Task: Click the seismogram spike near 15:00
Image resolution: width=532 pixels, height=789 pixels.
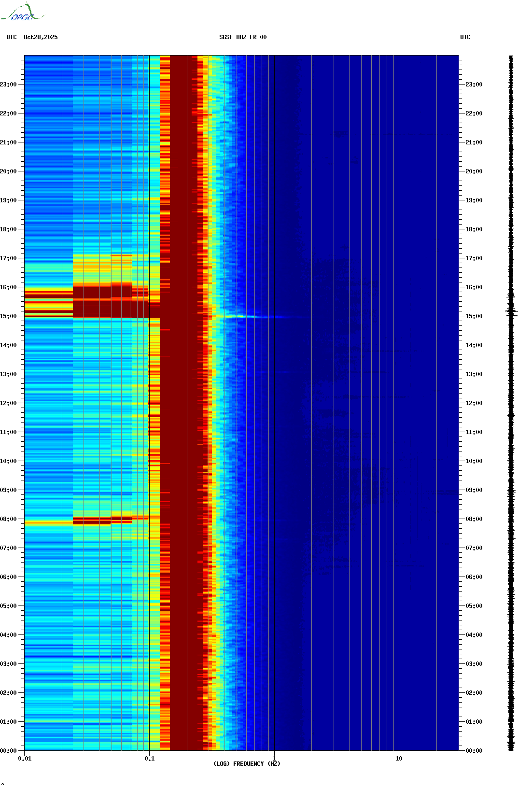Action: coord(511,313)
